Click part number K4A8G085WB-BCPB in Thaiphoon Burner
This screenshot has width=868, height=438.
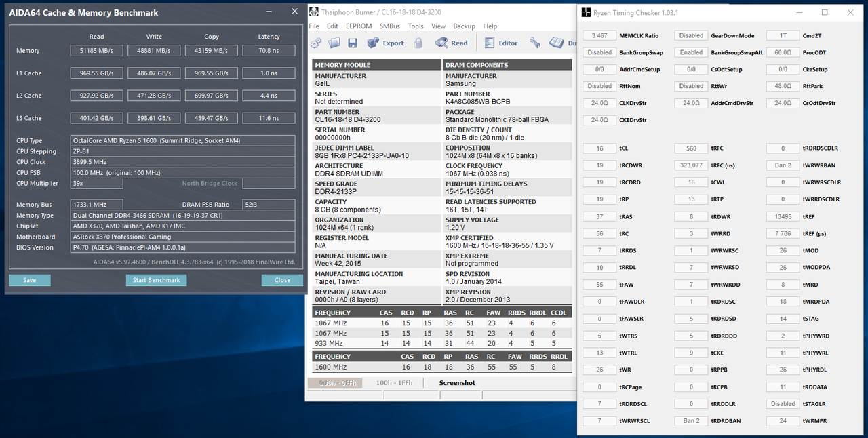(477, 102)
